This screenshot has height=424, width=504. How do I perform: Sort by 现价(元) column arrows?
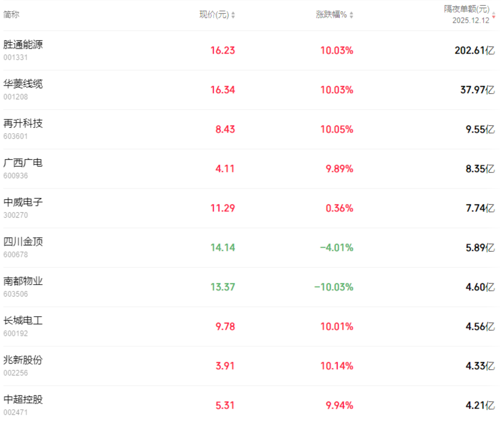click(x=233, y=15)
